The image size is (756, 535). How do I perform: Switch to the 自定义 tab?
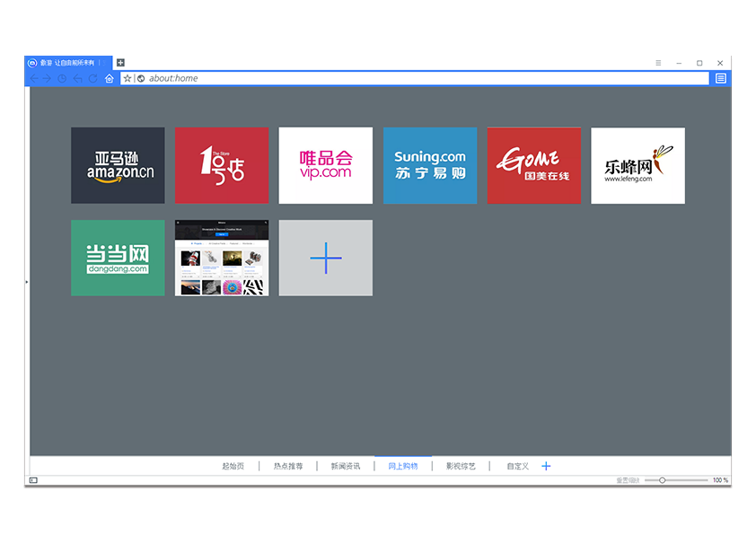pos(518,466)
